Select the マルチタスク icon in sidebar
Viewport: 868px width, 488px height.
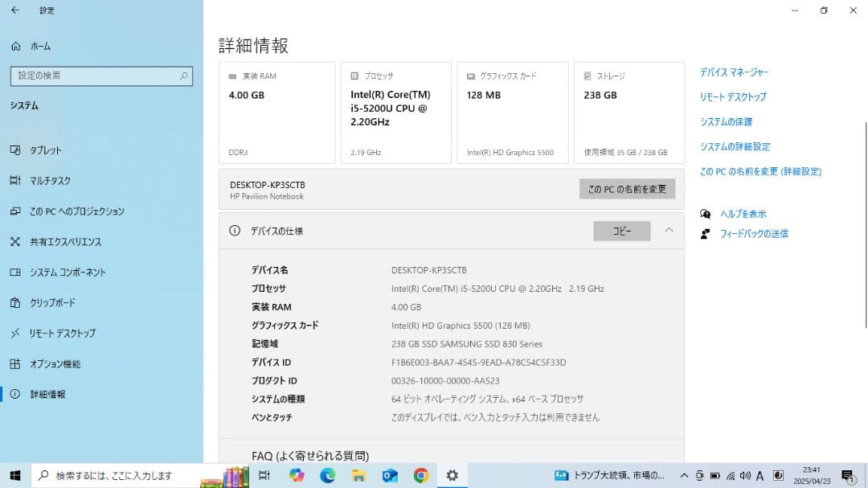(x=14, y=181)
